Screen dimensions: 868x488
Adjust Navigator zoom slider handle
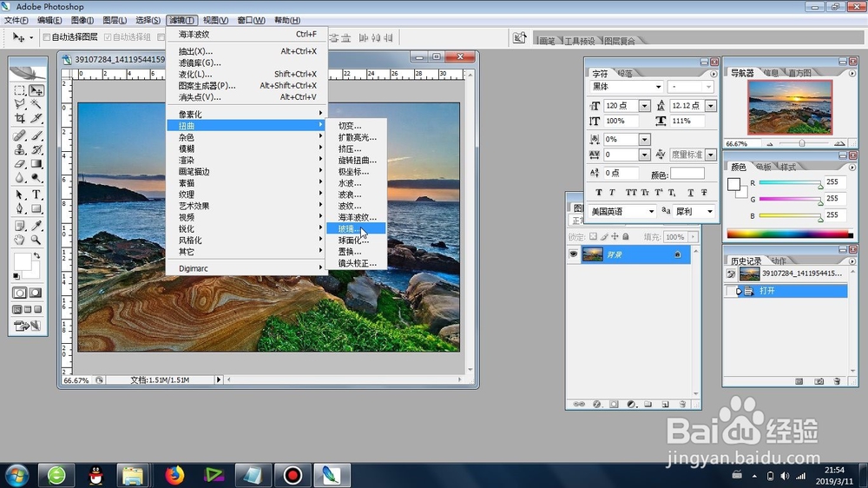pyautogui.click(x=801, y=143)
